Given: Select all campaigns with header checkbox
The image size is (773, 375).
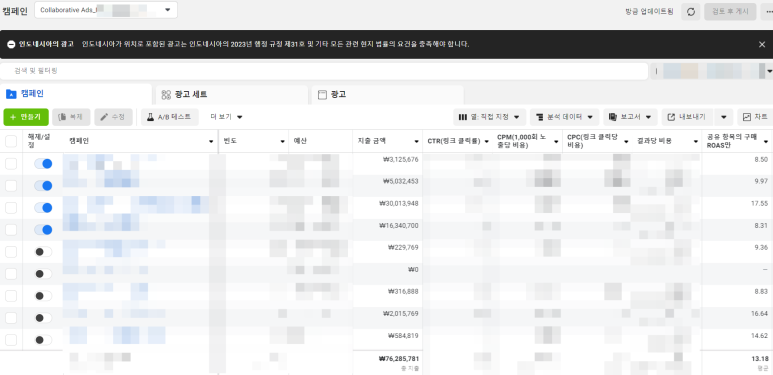Looking at the screenshot, I should click(x=11, y=141).
